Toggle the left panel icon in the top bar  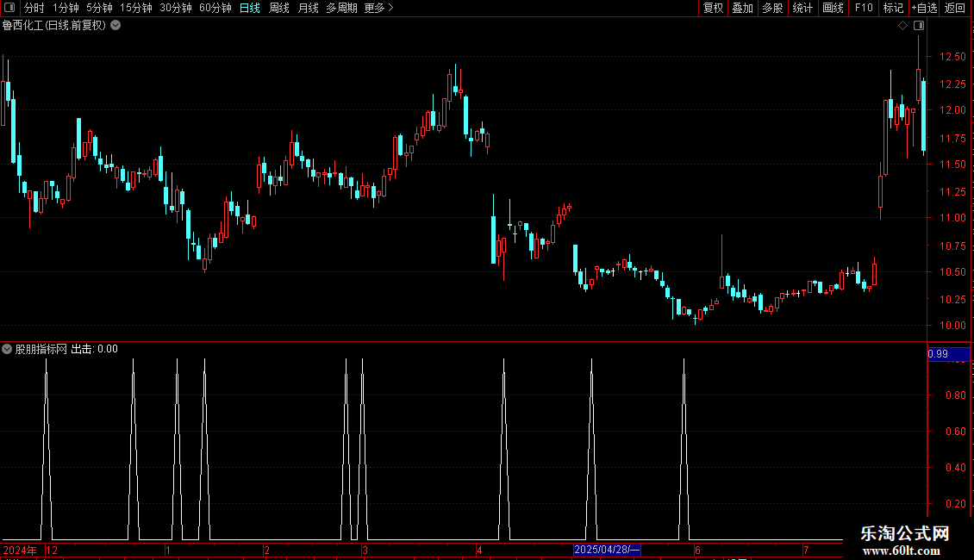pos(9,8)
